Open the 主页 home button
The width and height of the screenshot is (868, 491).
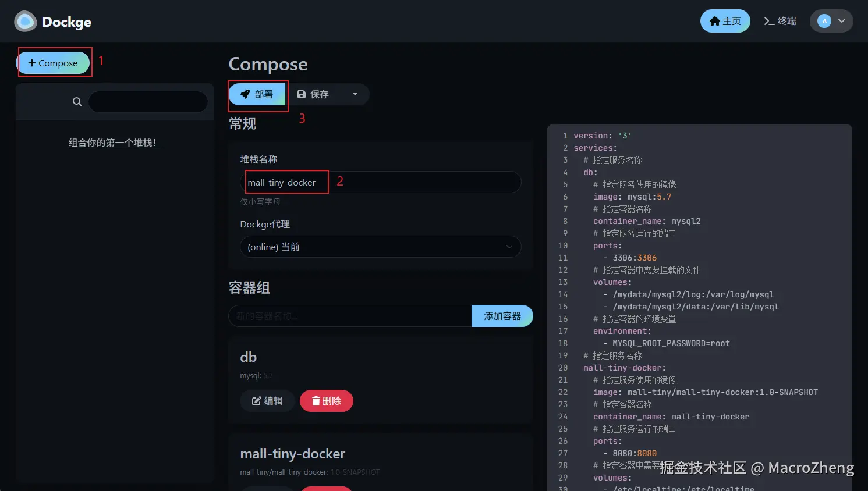pyautogui.click(x=725, y=21)
